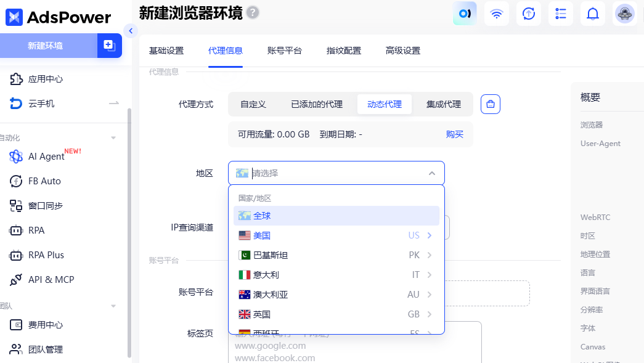This screenshot has width=644, height=363.
Task: Choose 巴基斯坦 from the region list
Action: pos(336,255)
